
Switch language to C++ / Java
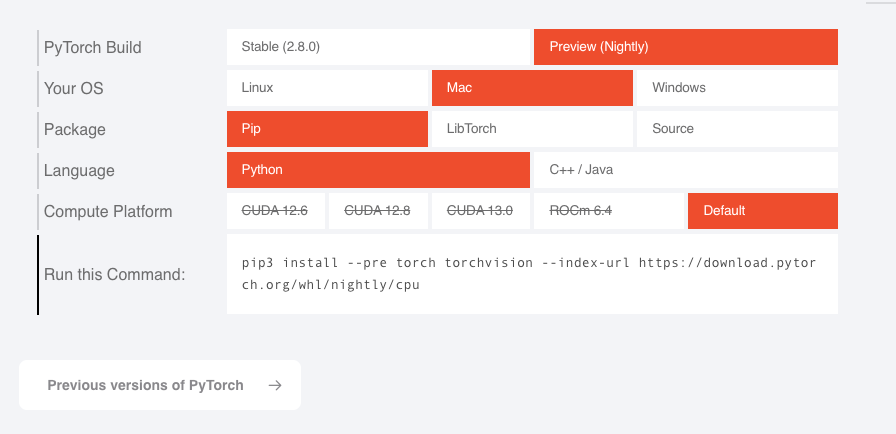point(685,170)
